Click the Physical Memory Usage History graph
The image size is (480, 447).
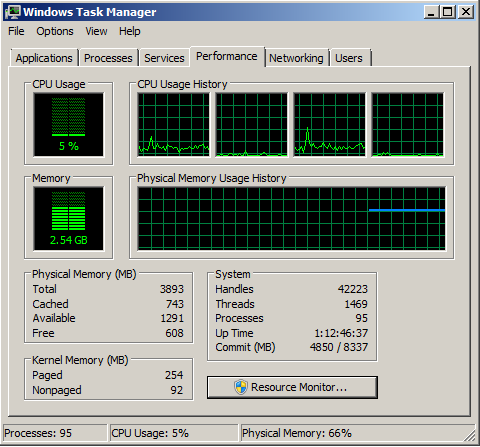(x=292, y=219)
